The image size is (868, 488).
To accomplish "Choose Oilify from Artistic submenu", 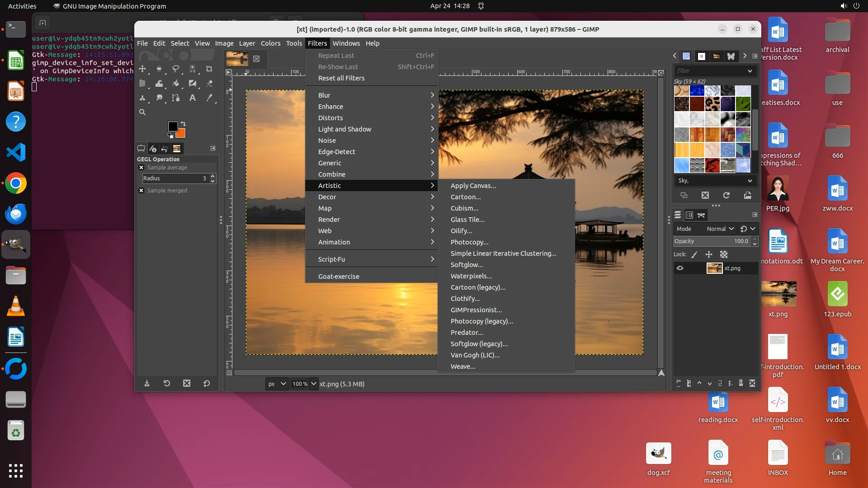I will pyautogui.click(x=461, y=230).
